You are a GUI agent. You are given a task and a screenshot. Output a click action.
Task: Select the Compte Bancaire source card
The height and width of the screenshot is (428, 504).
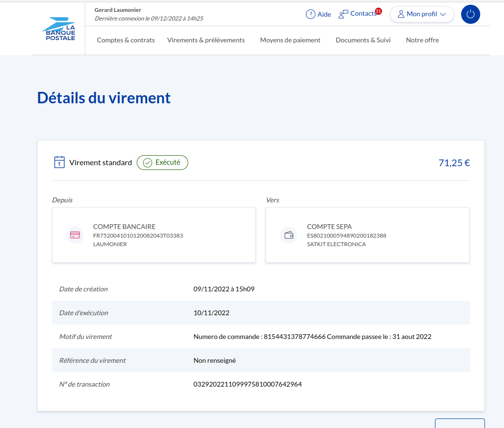click(153, 235)
